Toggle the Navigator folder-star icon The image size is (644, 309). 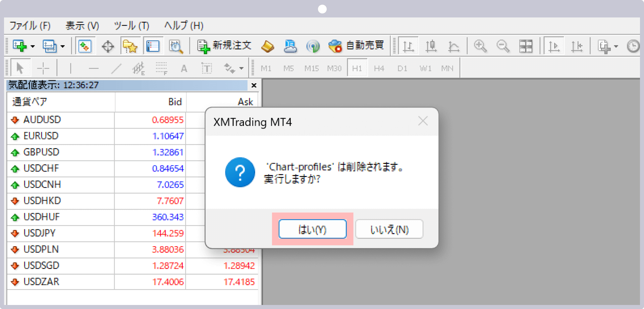(130, 46)
